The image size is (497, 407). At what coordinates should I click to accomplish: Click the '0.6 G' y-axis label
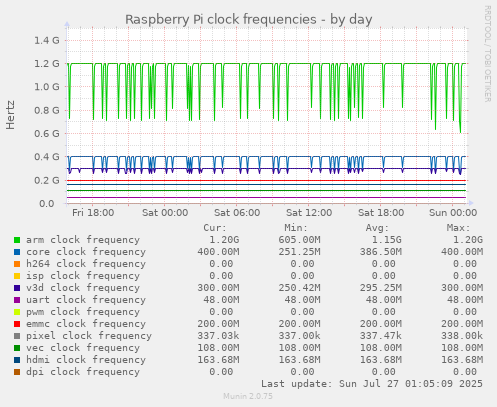pyautogui.click(x=47, y=134)
